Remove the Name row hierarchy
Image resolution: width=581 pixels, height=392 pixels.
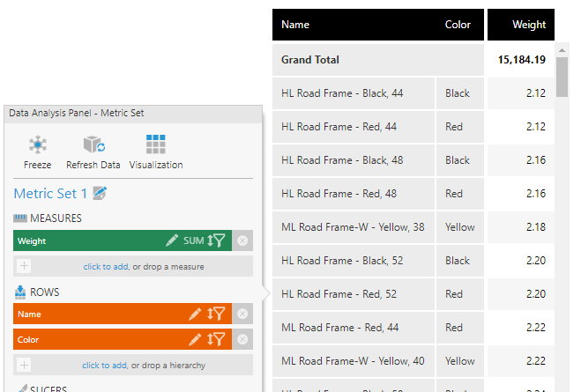(x=242, y=314)
